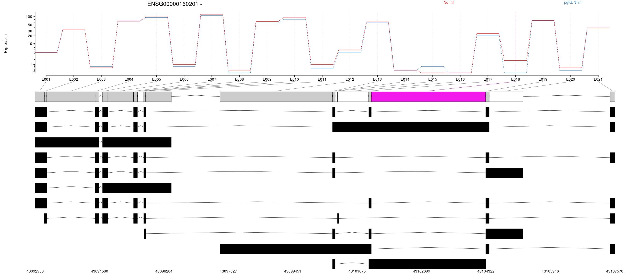The width and height of the screenshot is (644, 276).
Task: Click y-axis tick value 20
Action: coord(30,36)
